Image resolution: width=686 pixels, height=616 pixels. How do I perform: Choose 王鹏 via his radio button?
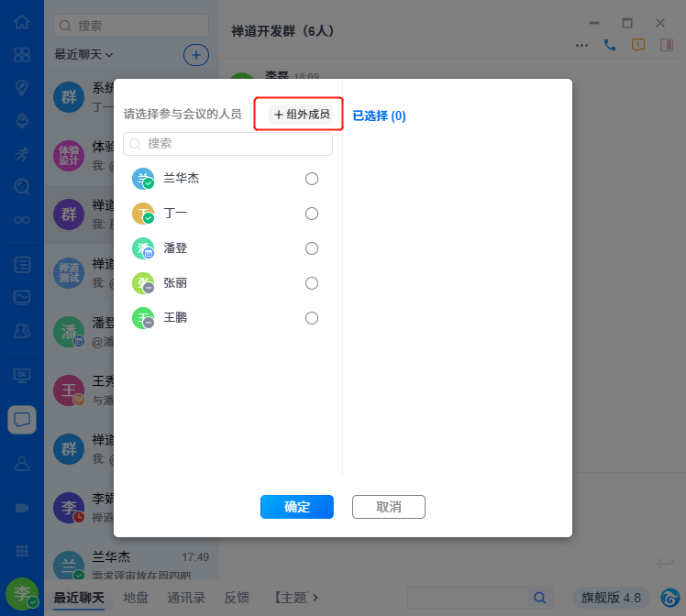click(x=312, y=318)
